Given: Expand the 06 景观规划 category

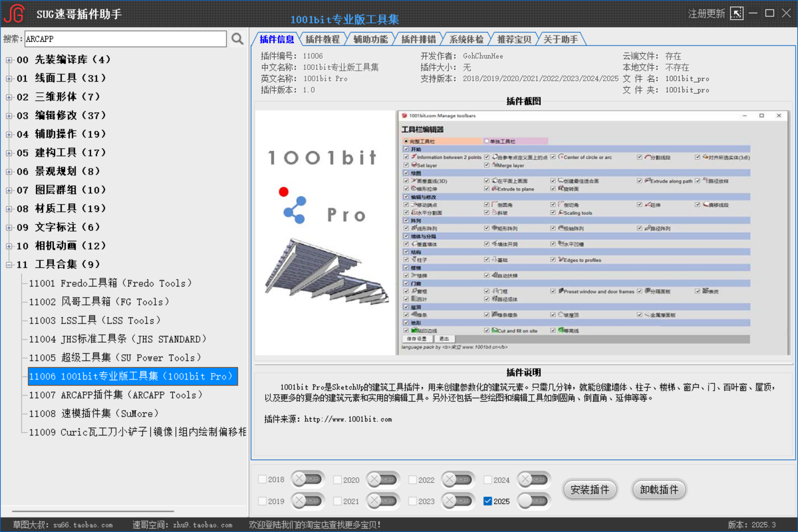Looking at the screenshot, I should point(9,172).
